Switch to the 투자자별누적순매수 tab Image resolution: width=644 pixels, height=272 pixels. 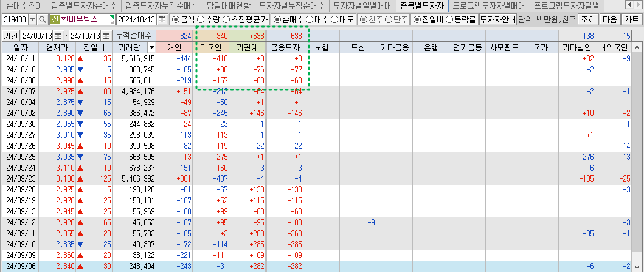tap(292, 5)
